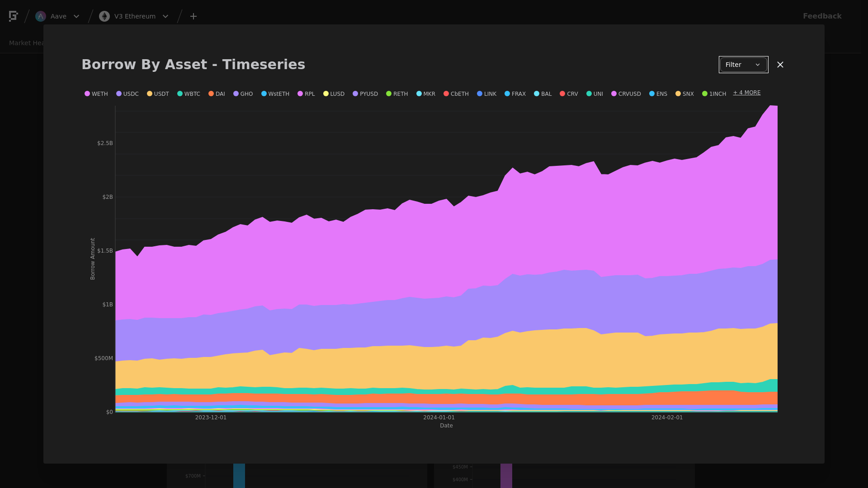Toggle 1INCH legend entry
Image resolution: width=868 pixels, height=488 pixels.
[x=714, y=94]
